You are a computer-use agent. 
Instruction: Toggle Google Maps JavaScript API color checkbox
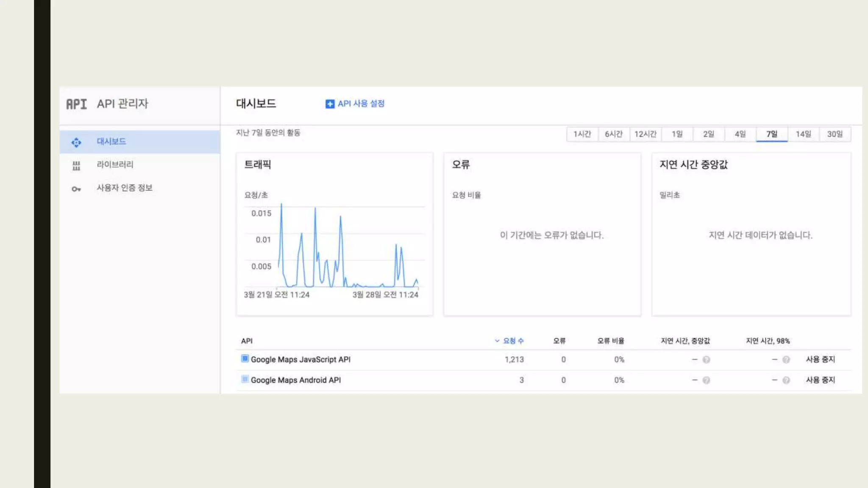point(245,359)
